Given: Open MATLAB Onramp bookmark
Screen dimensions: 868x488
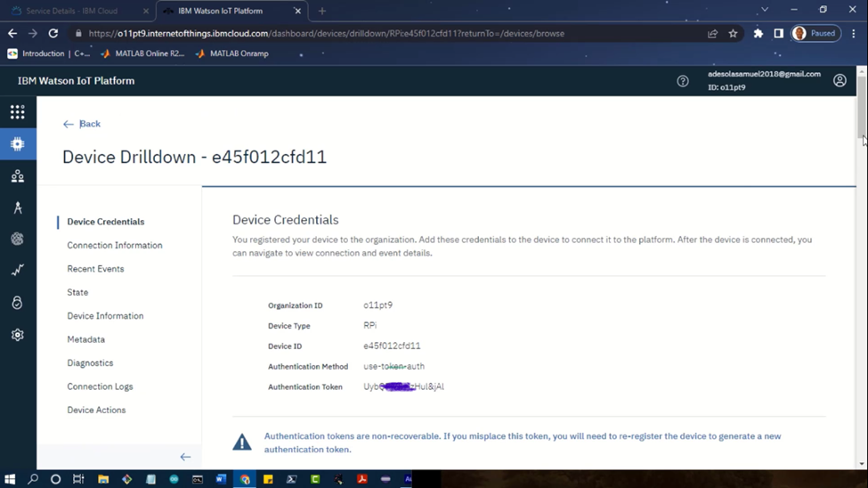Looking at the screenshot, I should 232,53.
